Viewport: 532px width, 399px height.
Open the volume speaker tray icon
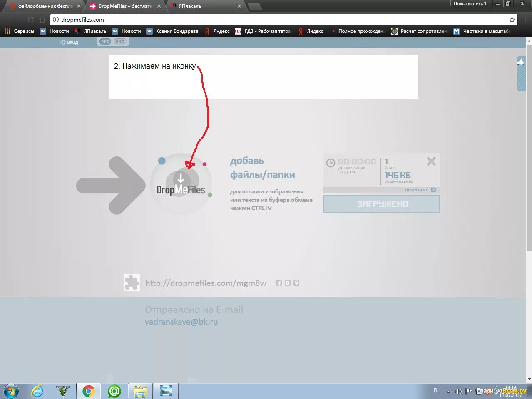[x=458, y=392]
